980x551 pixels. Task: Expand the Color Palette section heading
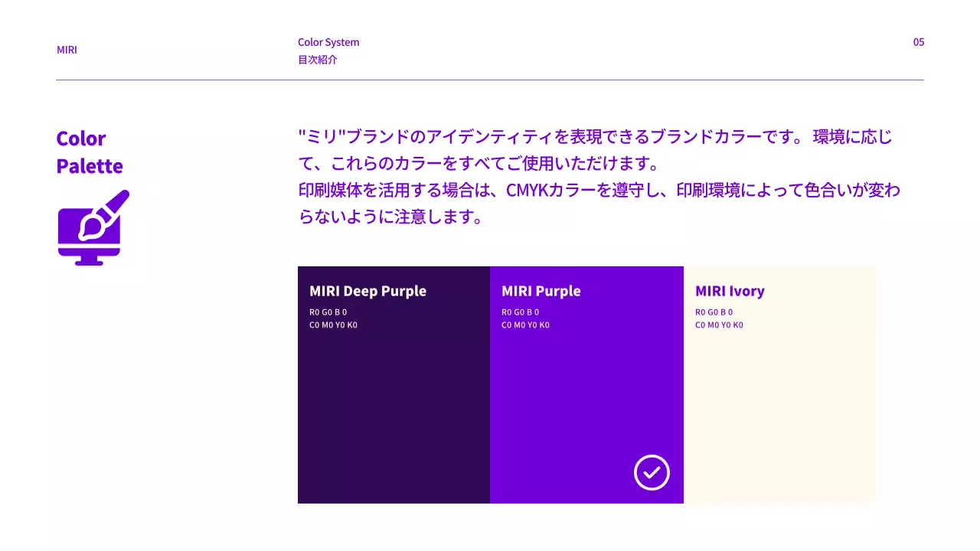(x=90, y=152)
